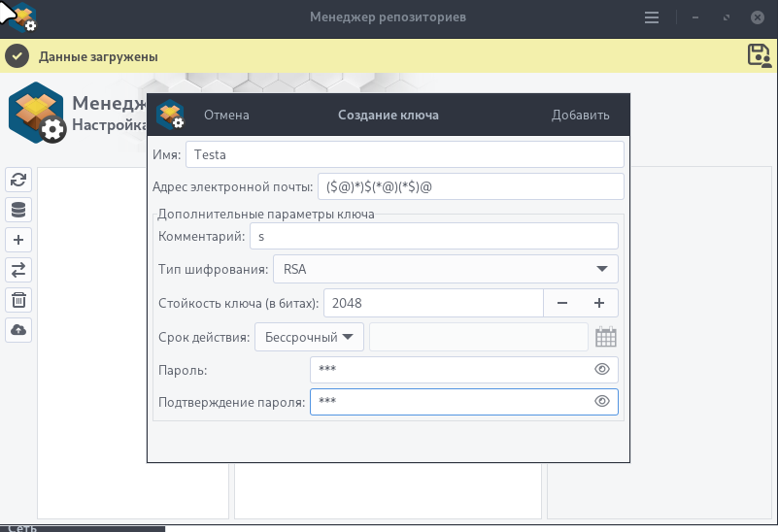Show the password in Пароль field

(x=602, y=369)
